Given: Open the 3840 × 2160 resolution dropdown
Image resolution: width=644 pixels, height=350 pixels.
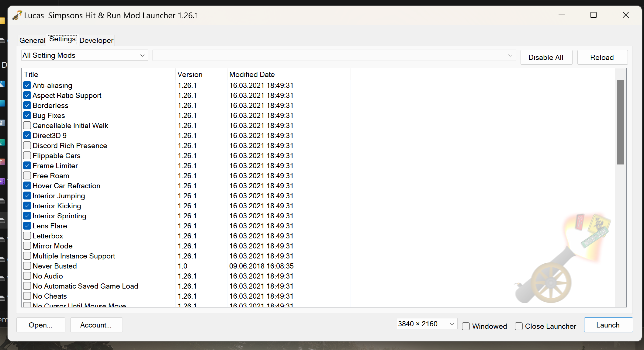Looking at the screenshot, I should tap(427, 324).
